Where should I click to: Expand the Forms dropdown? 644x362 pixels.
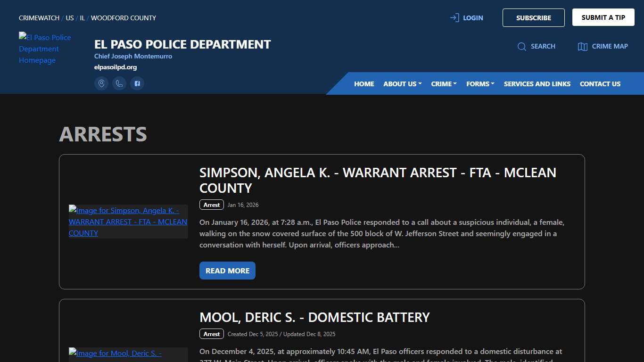pyautogui.click(x=480, y=83)
